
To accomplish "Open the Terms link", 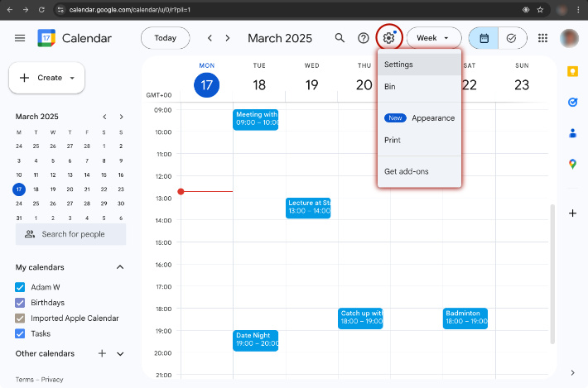I will pos(24,380).
